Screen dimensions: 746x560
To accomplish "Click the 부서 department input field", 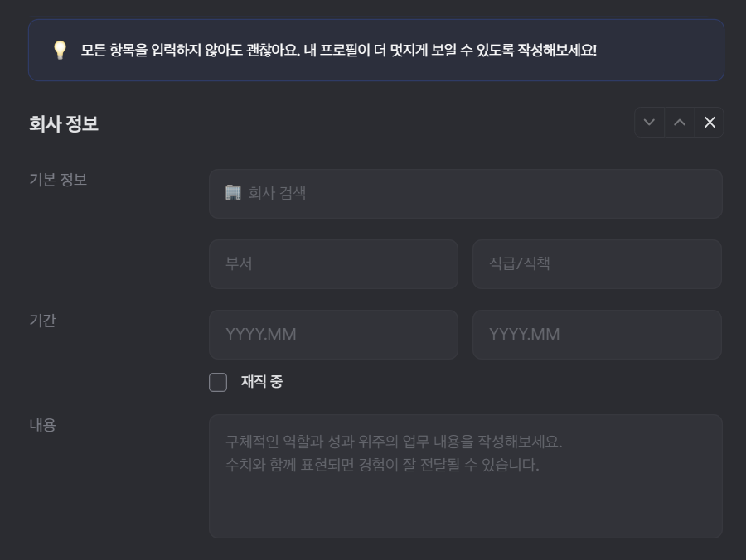I will pos(332,263).
